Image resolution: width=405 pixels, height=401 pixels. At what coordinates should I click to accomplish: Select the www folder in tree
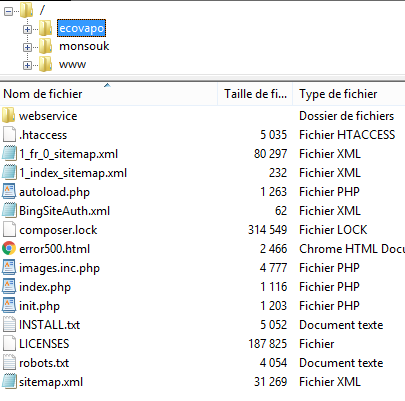(x=72, y=64)
